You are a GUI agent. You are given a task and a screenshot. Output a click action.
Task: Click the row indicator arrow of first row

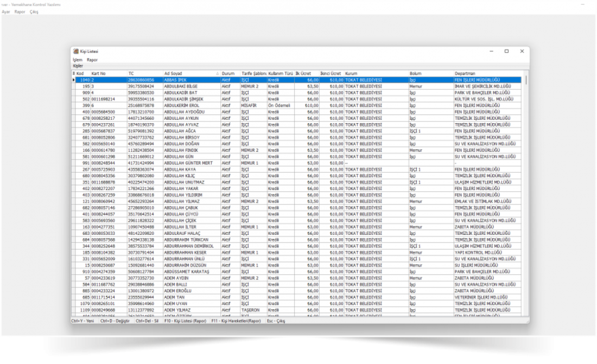click(74, 80)
